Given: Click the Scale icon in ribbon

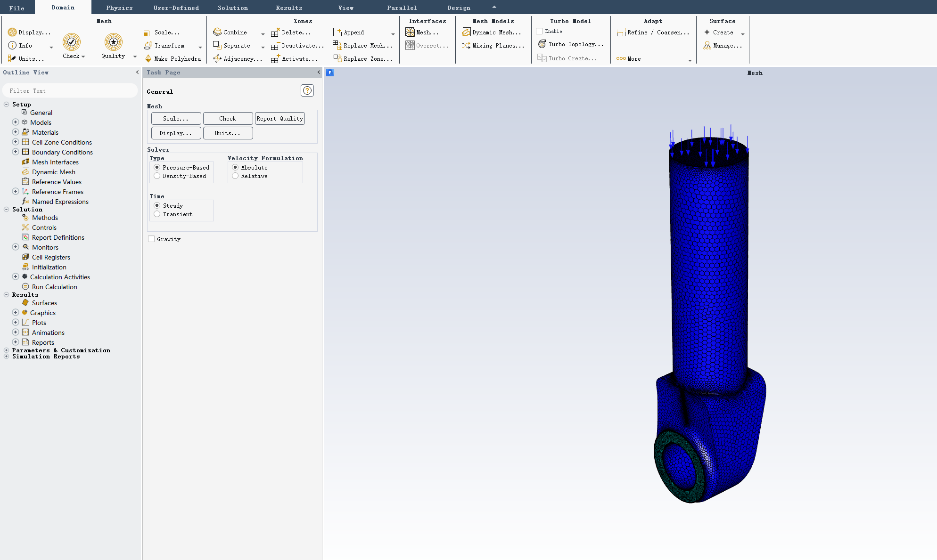Looking at the screenshot, I should click(148, 32).
